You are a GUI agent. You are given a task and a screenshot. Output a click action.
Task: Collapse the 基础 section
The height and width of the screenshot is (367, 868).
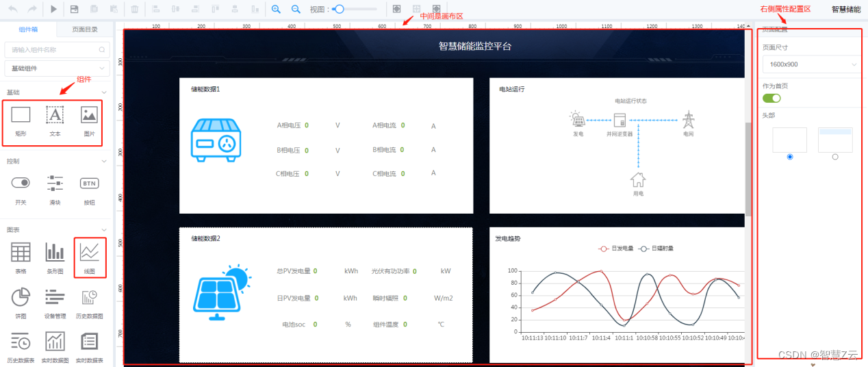[104, 92]
